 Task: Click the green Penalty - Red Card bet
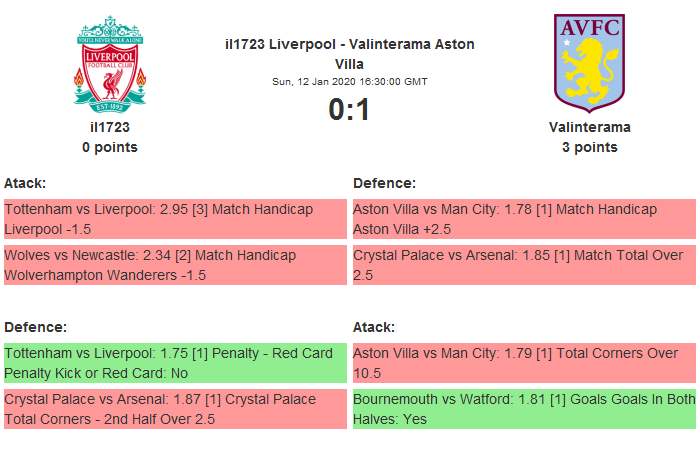[175, 363]
